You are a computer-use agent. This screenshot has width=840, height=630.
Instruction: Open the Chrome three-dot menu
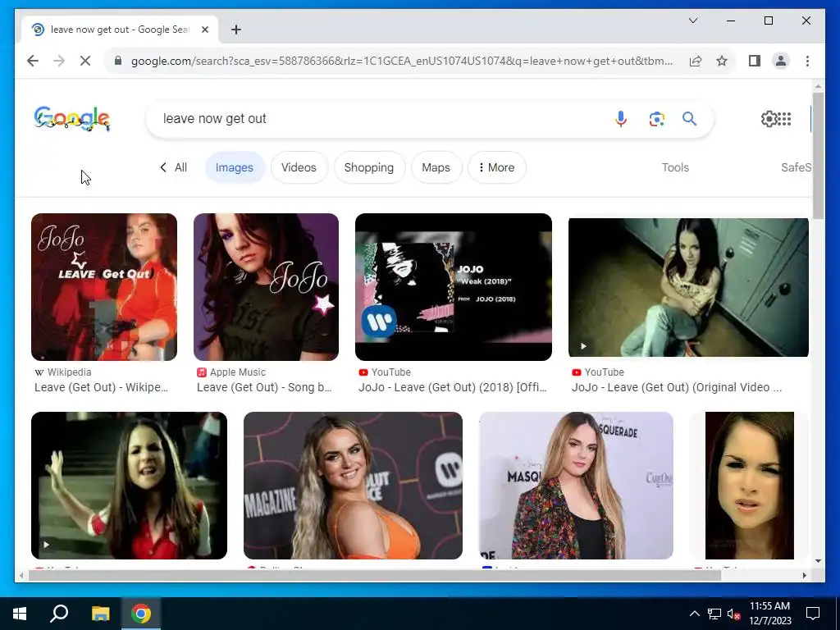[807, 61]
